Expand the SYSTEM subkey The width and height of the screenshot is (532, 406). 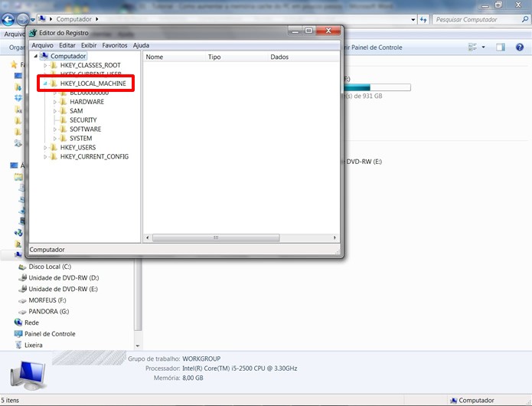pos(54,139)
